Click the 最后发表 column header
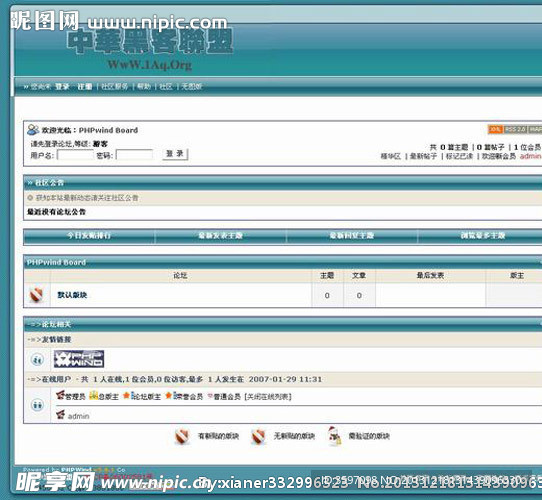The image size is (542, 500). 430,276
